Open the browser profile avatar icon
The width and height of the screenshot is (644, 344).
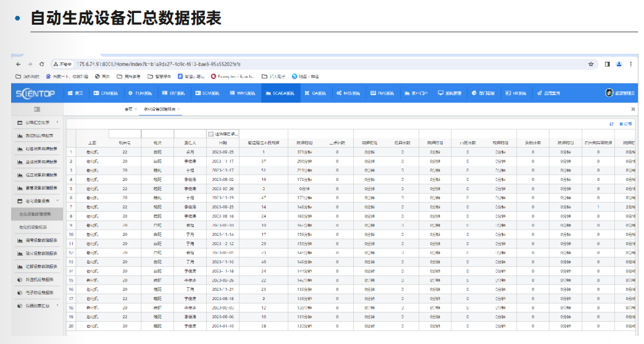coord(619,64)
